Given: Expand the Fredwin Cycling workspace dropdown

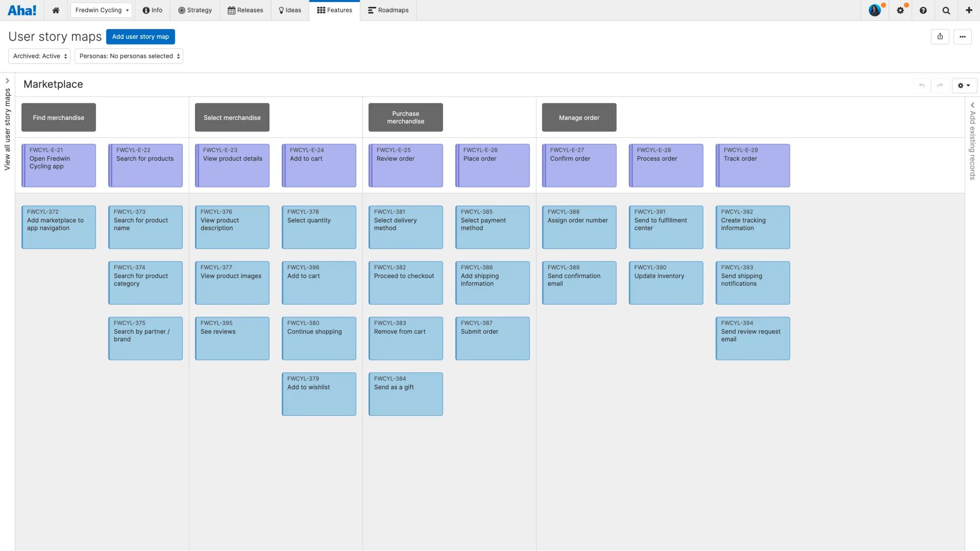Looking at the screenshot, I should click(x=101, y=10).
